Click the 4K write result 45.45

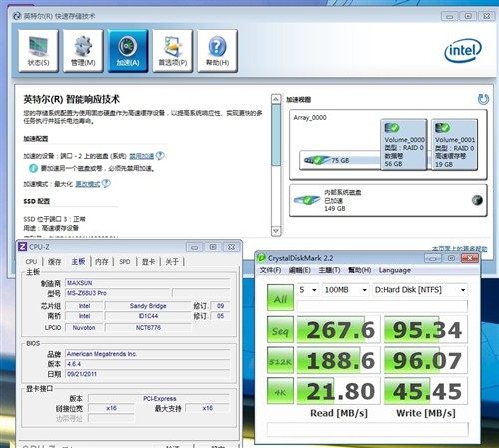426,391
